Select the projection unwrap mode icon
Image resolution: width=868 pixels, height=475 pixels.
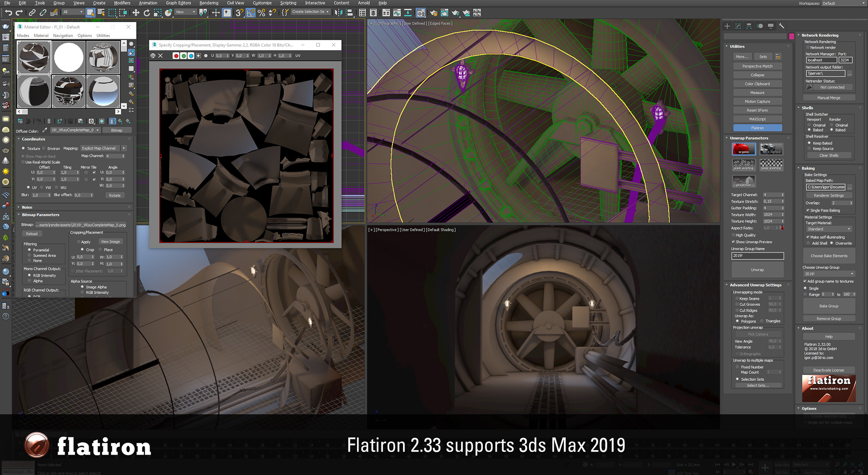744,181
